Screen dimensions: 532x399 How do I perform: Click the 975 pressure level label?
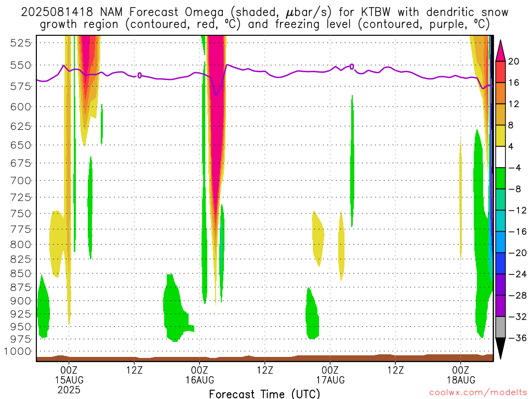[21, 339]
